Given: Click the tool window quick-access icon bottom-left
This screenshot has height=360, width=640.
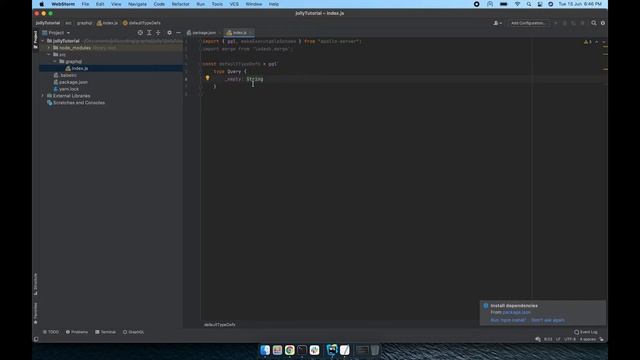Looking at the screenshot, I should [36, 339].
